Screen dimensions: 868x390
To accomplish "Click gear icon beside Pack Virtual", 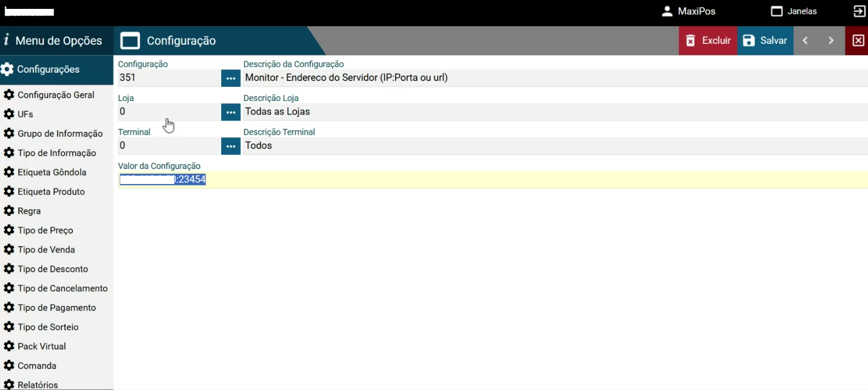I will (9, 346).
